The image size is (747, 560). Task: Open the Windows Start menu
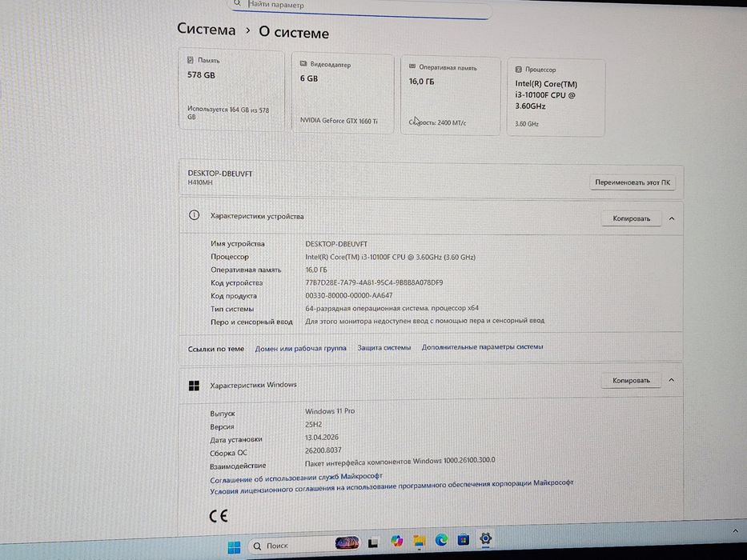coord(234,547)
